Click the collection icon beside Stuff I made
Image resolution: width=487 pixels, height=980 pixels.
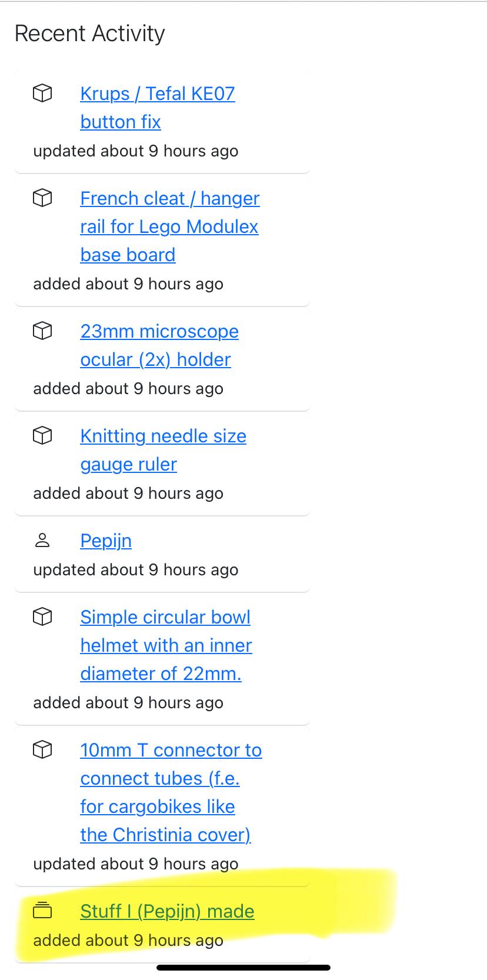[x=42, y=911]
